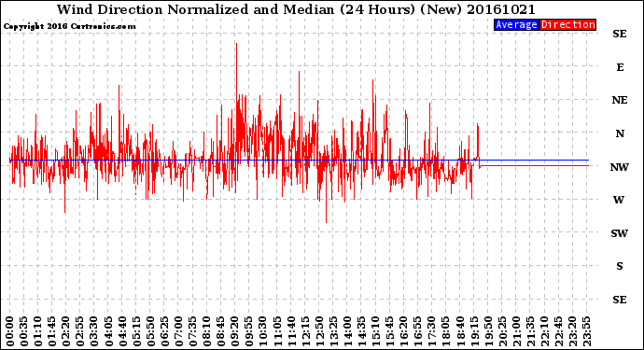Click the 03:30 time label
Viewport: 644px width, 350px height.
click(94, 331)
